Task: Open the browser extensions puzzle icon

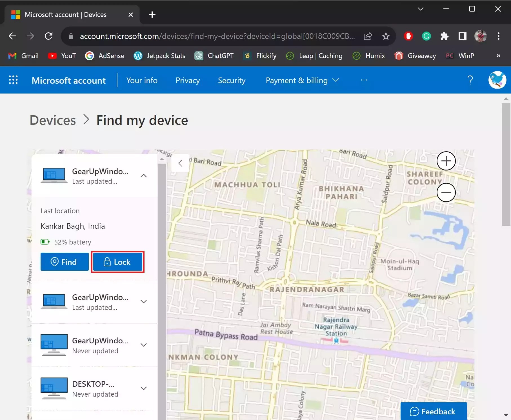Action: tap(444, 36)
